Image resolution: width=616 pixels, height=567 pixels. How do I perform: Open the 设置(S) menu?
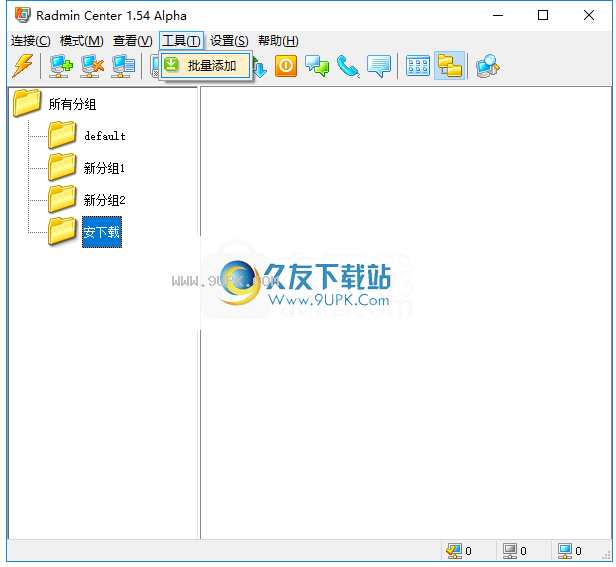229,40
